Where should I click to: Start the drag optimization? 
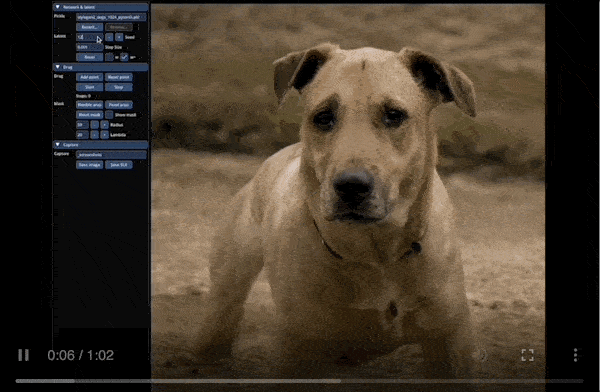click(x=89, y=87)
